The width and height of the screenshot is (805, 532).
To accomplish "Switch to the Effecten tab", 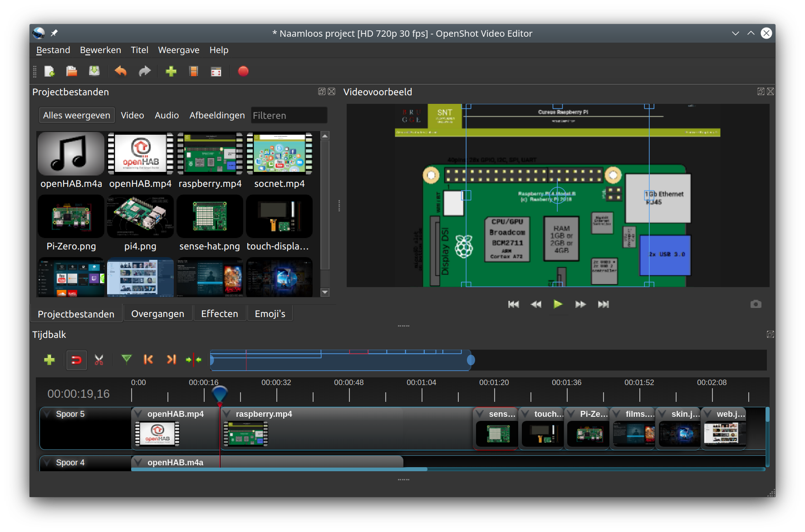I will click(x=220, y=314).
